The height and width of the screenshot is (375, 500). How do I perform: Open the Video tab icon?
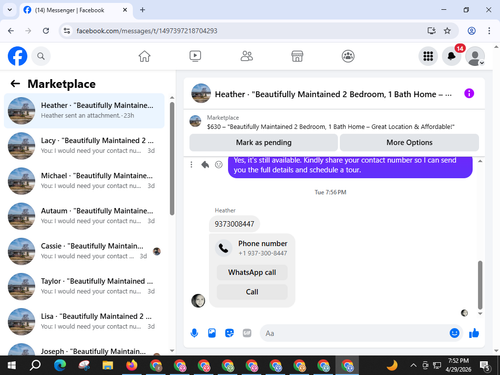195,56
